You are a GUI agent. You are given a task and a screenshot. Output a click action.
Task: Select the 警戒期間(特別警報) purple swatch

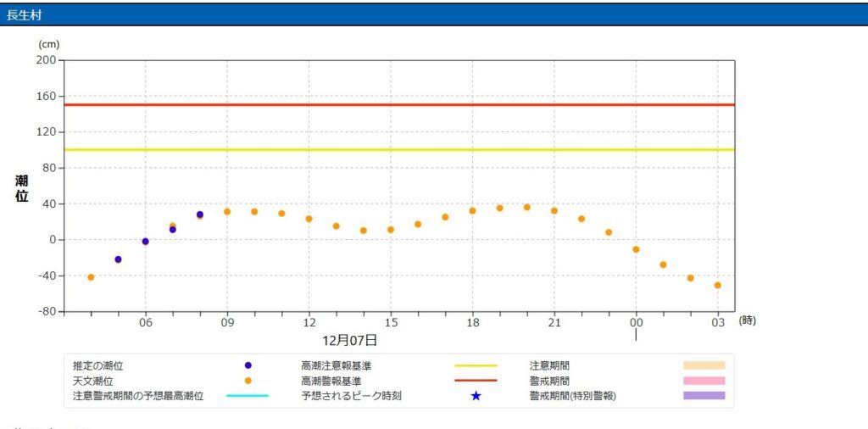pyautogui.click(x=704, y=396)
